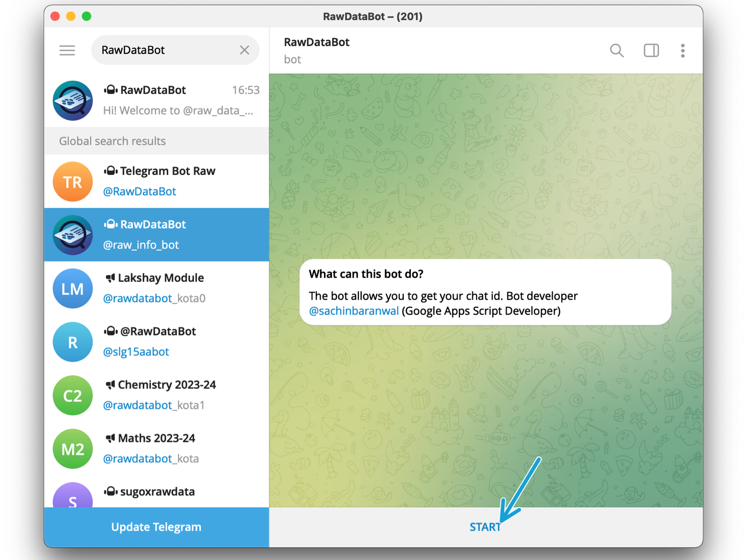747x560 pixels.
Task: Open the RawDataBot profile avatar
Action: tap(73, 100)
